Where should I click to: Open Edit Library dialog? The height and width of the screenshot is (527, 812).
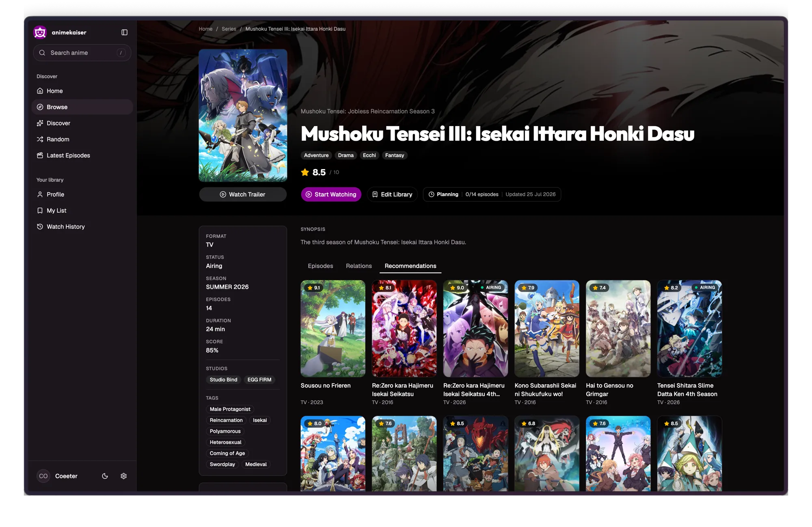[392, 194]
